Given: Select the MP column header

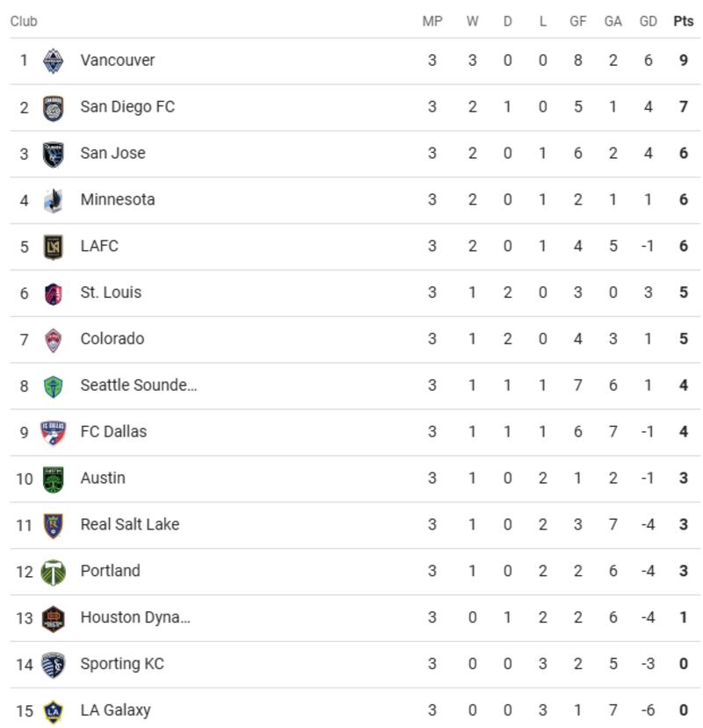Looking at the screenshot, I should (432, 21).
